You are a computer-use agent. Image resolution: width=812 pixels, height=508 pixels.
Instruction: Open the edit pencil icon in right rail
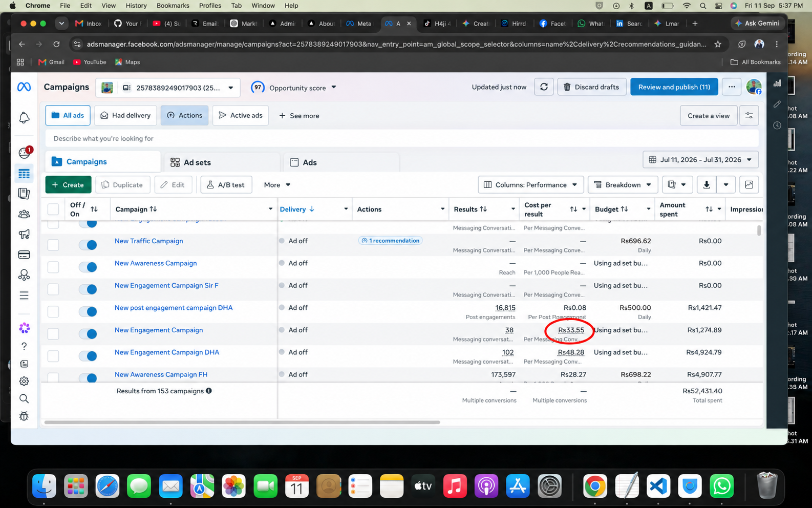click(777, 104)
